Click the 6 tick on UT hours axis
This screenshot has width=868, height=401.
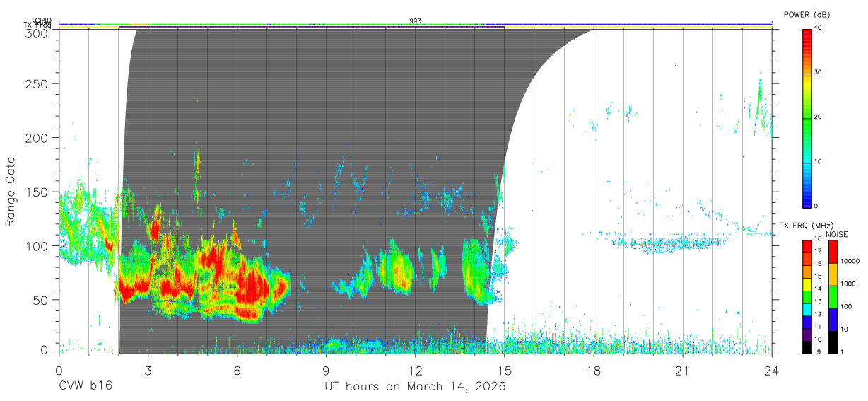coord(237,370)
